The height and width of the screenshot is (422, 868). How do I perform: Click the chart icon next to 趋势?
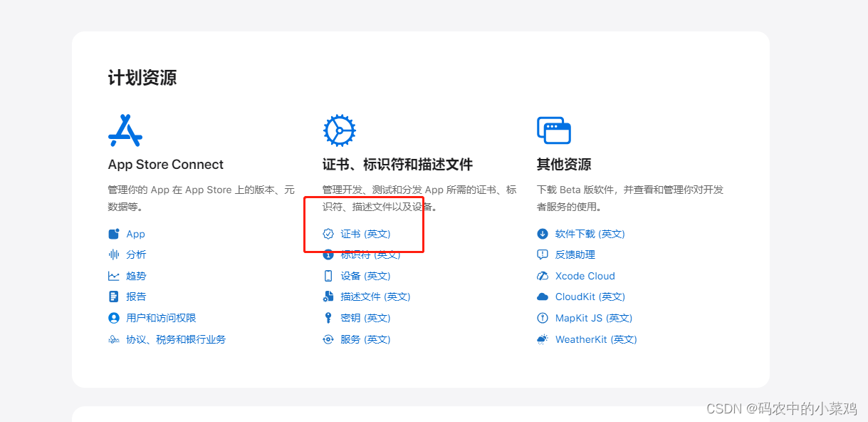point(114,276)
